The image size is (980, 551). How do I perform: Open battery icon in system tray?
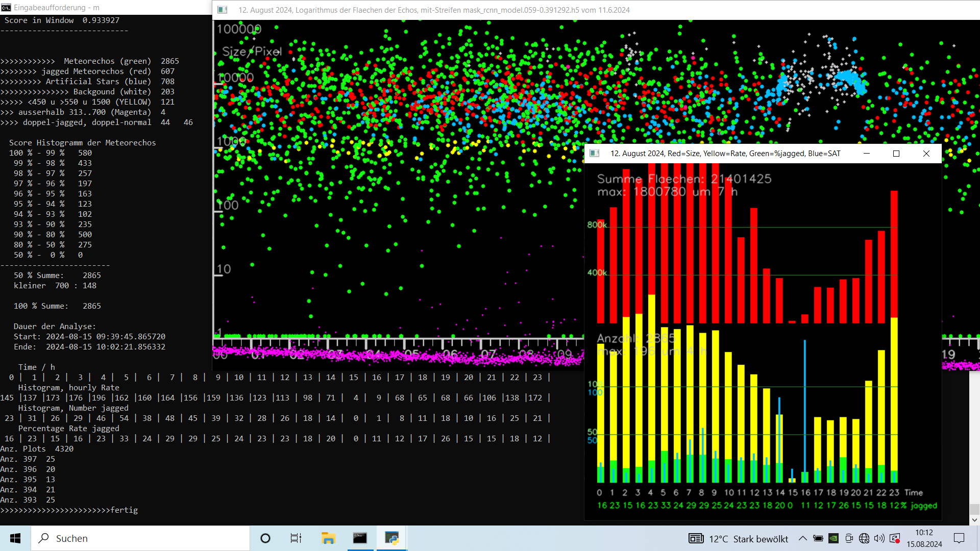818,538
